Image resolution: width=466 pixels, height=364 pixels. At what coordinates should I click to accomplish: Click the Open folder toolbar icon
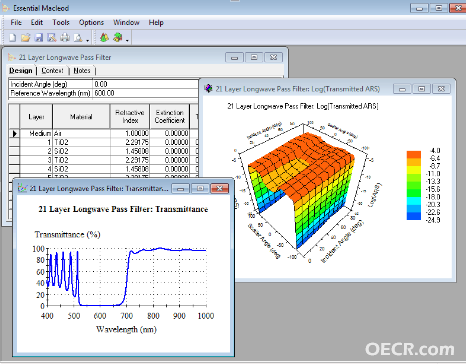tap(26, 38)
